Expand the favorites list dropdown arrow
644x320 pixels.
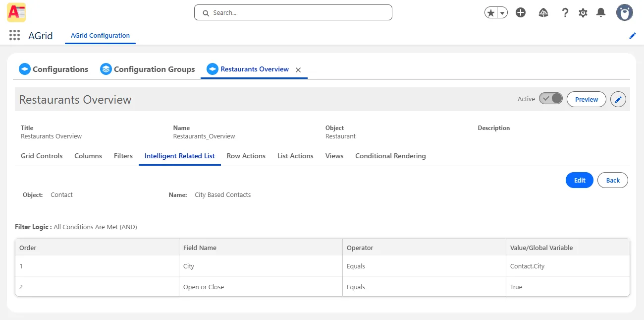coord(502,13)
